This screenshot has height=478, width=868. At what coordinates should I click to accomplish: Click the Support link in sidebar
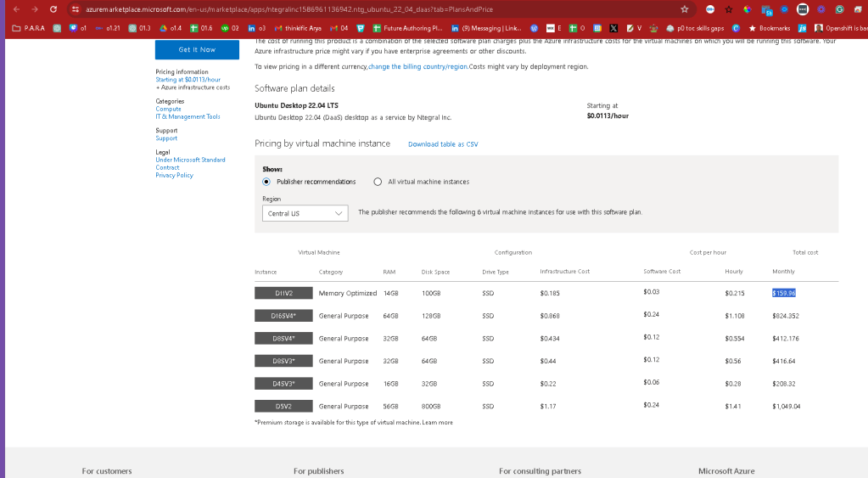166,138
